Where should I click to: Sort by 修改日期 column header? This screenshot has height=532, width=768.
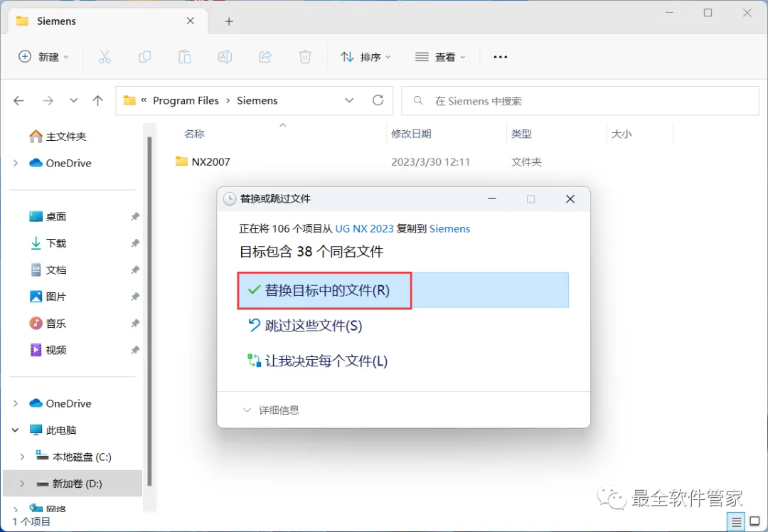[x=411, y=134]
